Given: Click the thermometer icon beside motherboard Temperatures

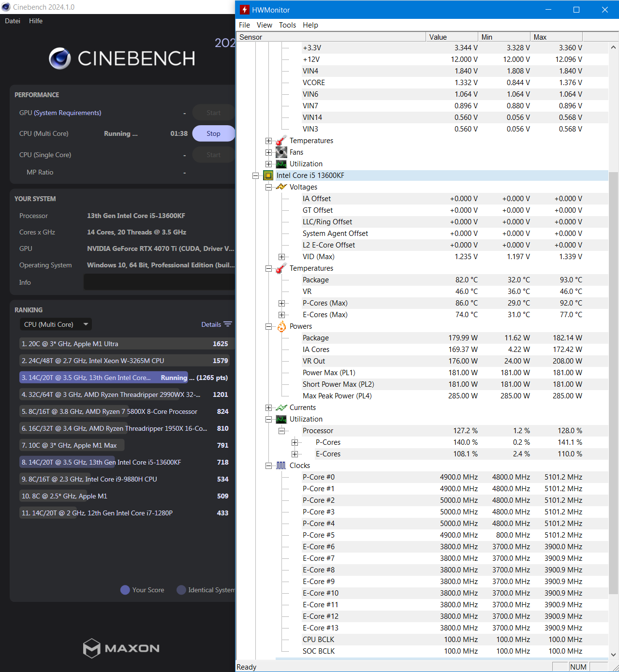Looking at the screenshot, I should (281, 141).
